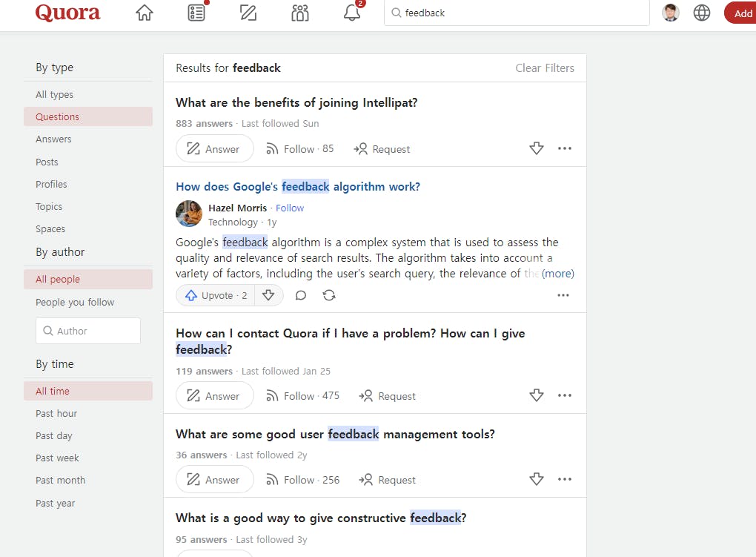Open the Quora home page logo

67,13
